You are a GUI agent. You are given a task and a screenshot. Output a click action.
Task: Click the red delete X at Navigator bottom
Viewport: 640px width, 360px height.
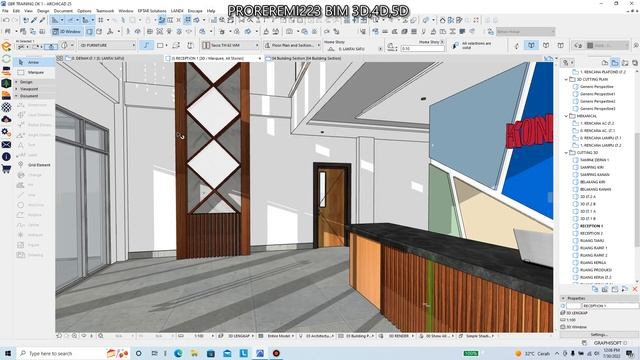(635, 289)
